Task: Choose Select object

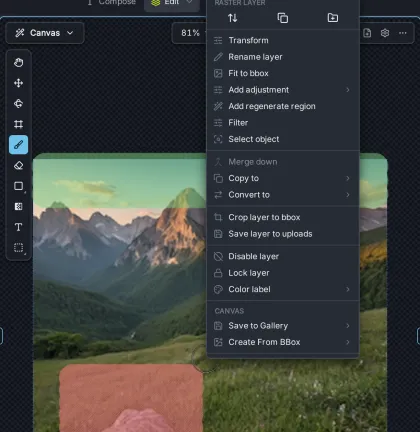Action: coord(283,139)
